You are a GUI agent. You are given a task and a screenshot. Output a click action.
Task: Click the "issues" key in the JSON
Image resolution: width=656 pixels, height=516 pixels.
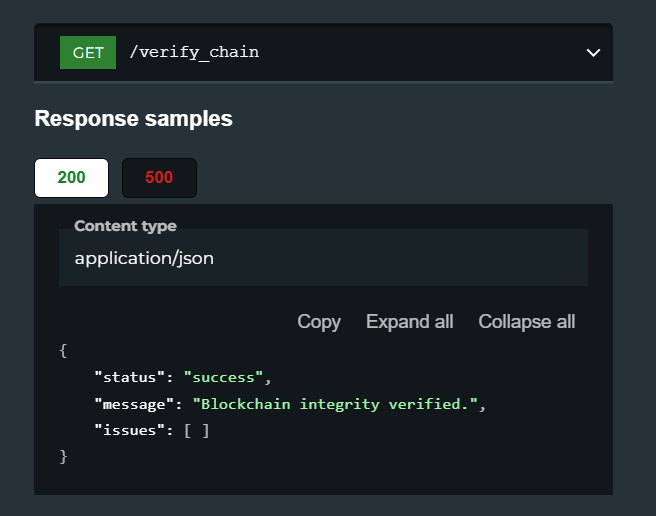coord(130,430)
